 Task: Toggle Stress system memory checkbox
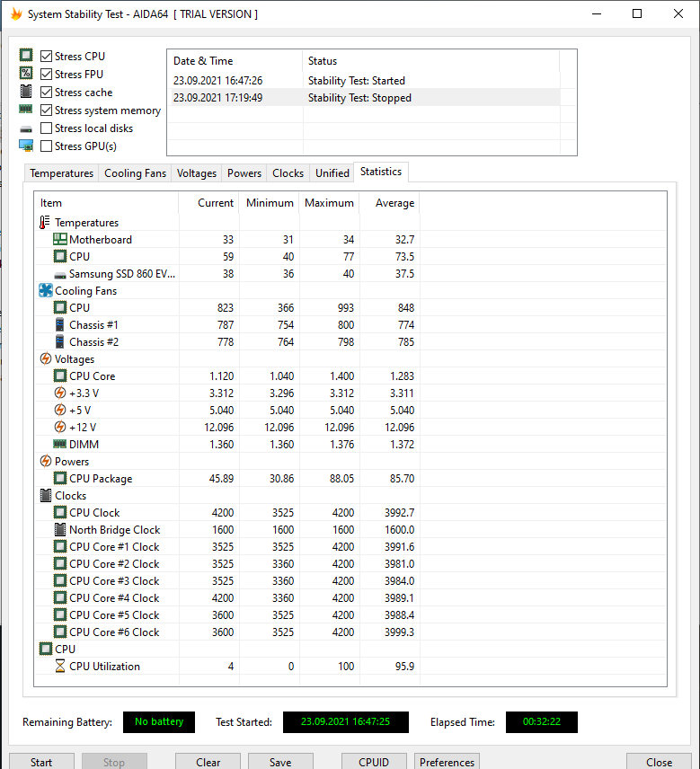pos(46,110)
